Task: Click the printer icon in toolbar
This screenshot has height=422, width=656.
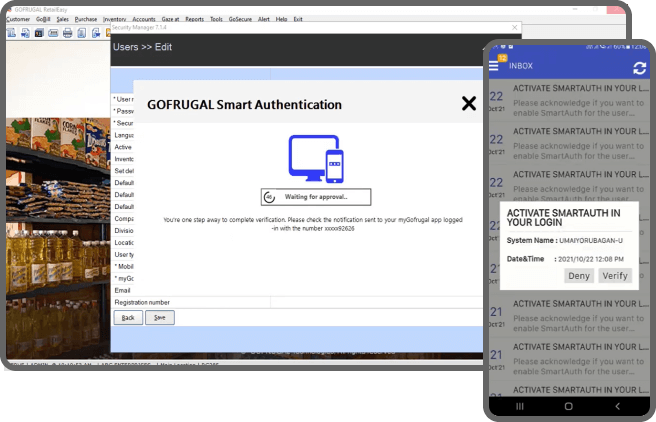Action: tap(67, 32)
